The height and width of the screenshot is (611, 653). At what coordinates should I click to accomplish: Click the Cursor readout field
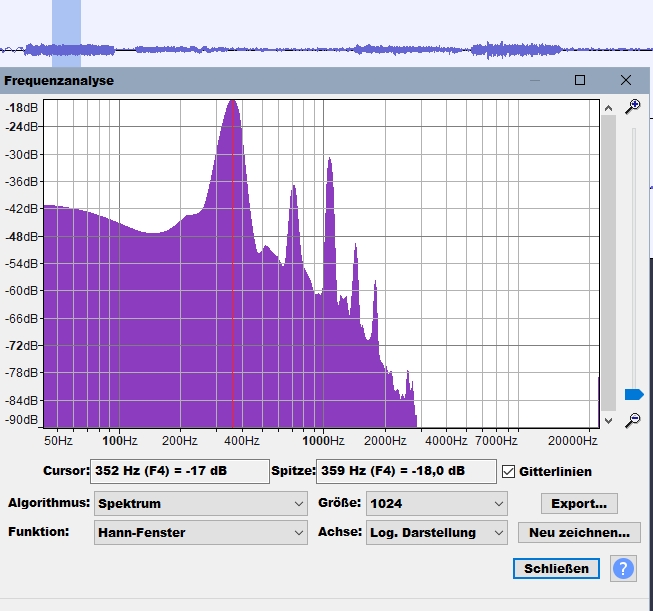(x=179, y=471)
